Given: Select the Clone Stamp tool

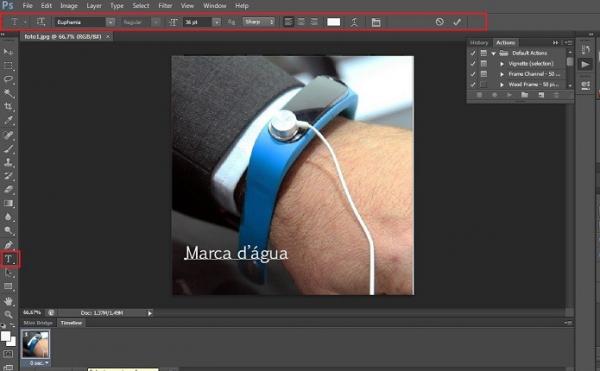Looking at the screenshot, I should tap(8, 162).
